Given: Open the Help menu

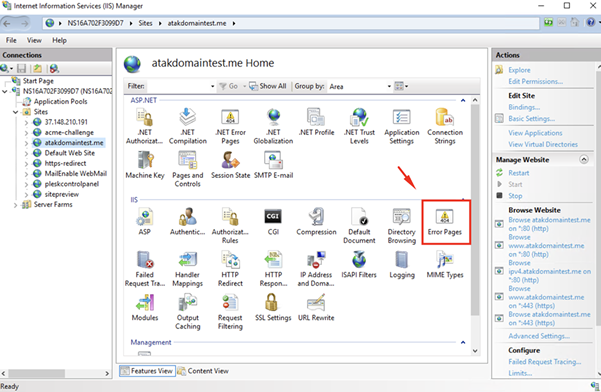Looking at the screenshot, I should pyautogui.click(x=59, y=40).
